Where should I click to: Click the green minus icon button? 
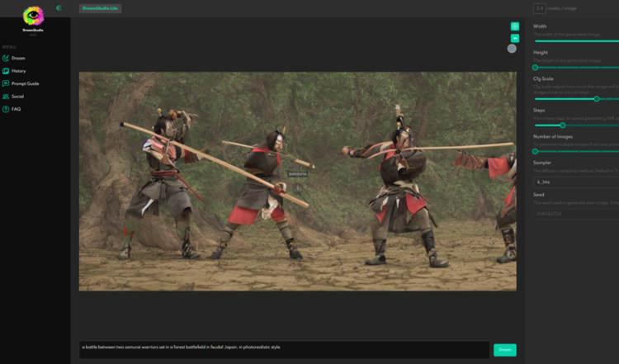tap(515, 38)
